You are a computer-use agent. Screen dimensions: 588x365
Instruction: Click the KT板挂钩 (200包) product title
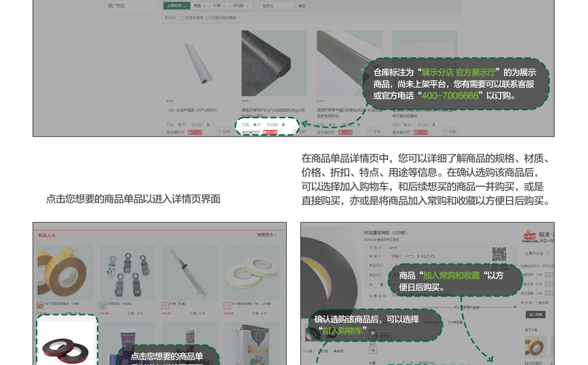tap(120, 304)
